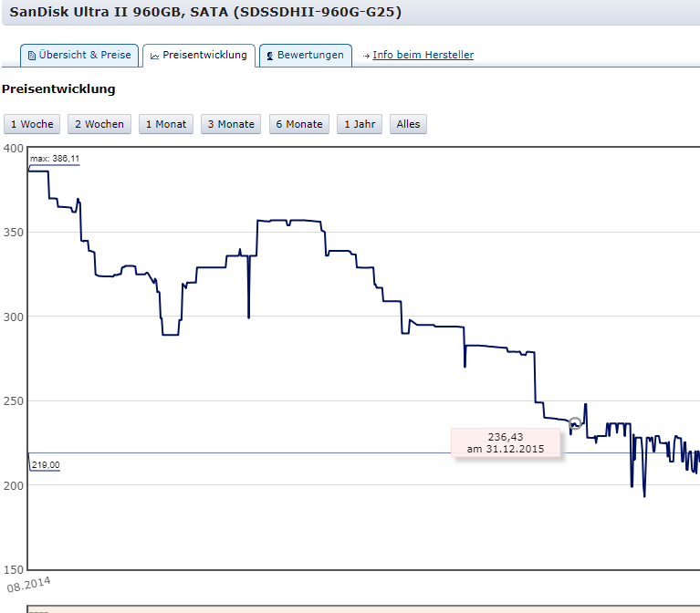Click the arrow icon before Info beim Hersteller
This screenshot has width=700, height=613.
pyautogui.click(x=366, y=56)
